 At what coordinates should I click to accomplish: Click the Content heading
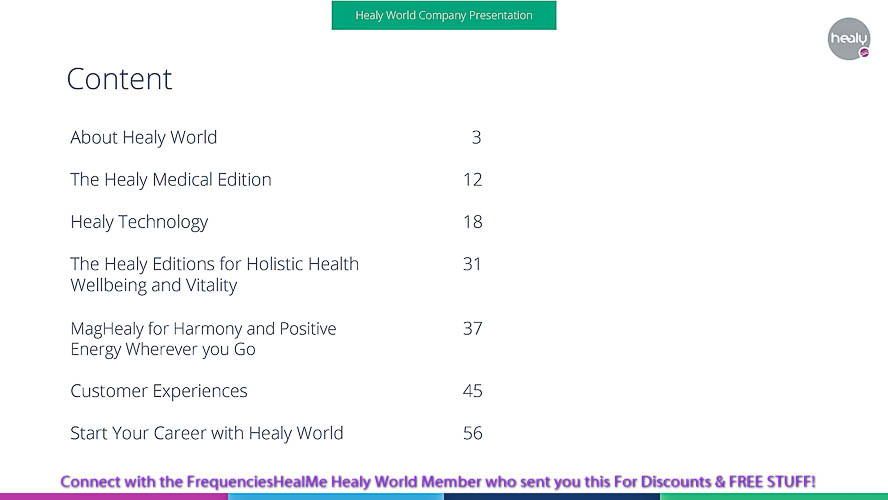[119, 79]
